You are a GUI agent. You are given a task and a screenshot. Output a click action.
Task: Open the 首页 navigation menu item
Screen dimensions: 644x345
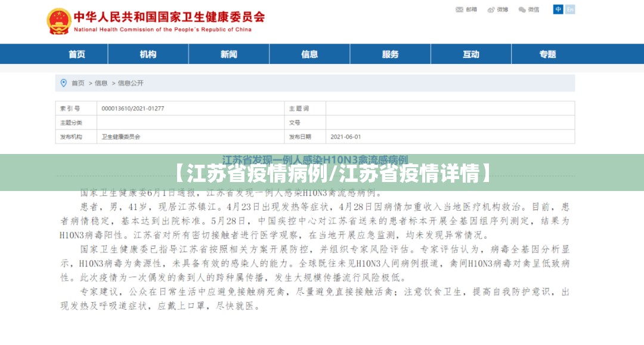pos(76,54)
